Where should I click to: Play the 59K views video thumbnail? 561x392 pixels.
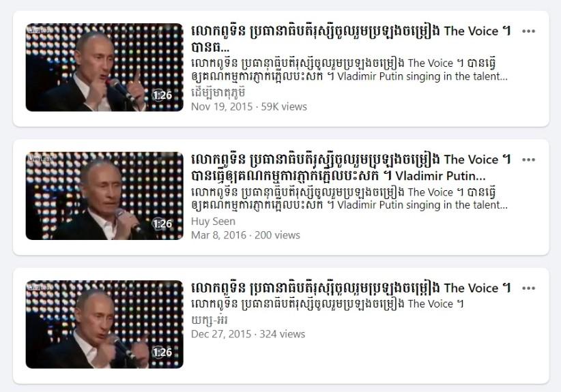point(104,67)
